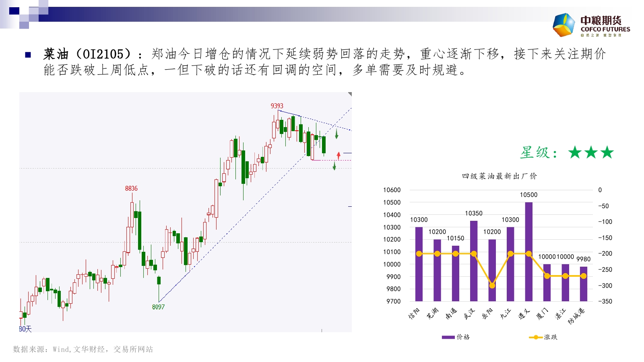Click the red up arrow on candlestick chart

[339, 155]
